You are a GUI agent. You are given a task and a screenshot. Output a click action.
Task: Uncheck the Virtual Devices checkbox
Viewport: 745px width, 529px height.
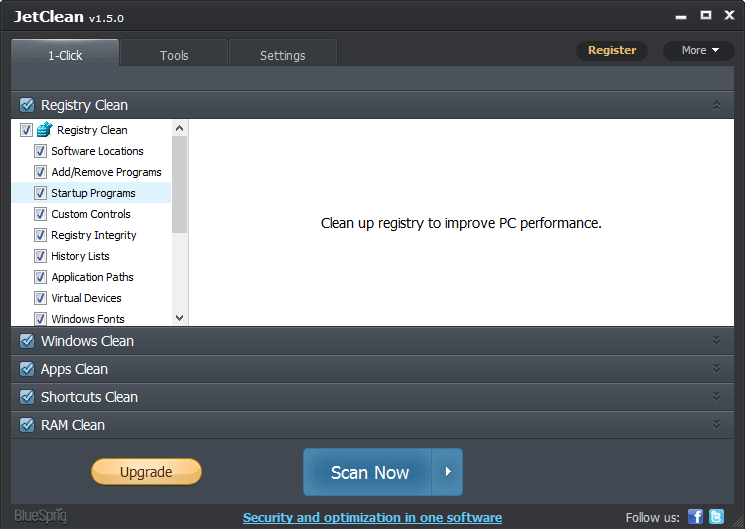[40, 298]
